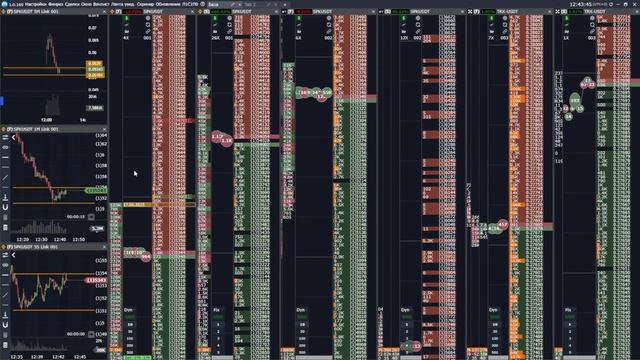Click the pencil edit icon in top bar

coord(233,4)
